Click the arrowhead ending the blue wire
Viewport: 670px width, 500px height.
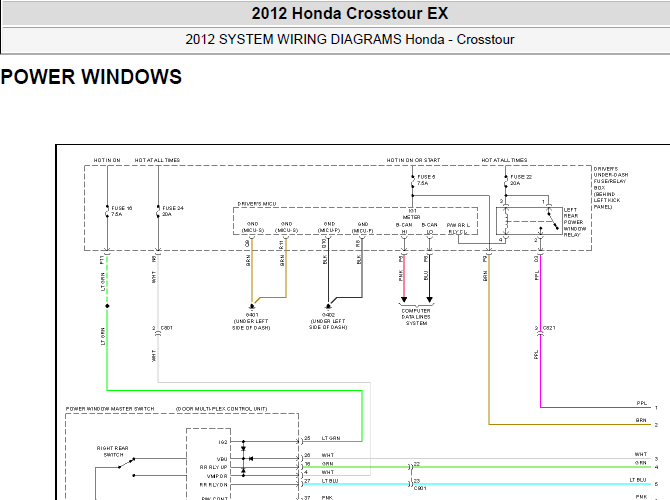(x=429, y=300)
